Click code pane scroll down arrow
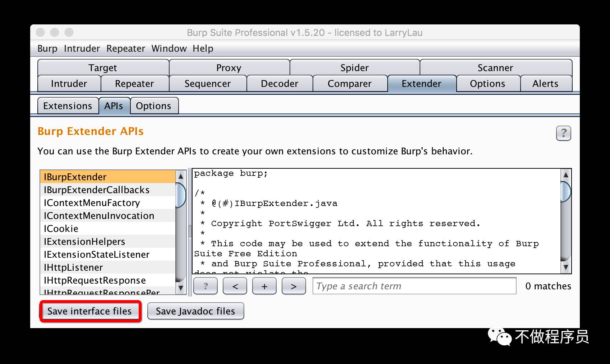This screenshot has height=364, width=610. 566,267
